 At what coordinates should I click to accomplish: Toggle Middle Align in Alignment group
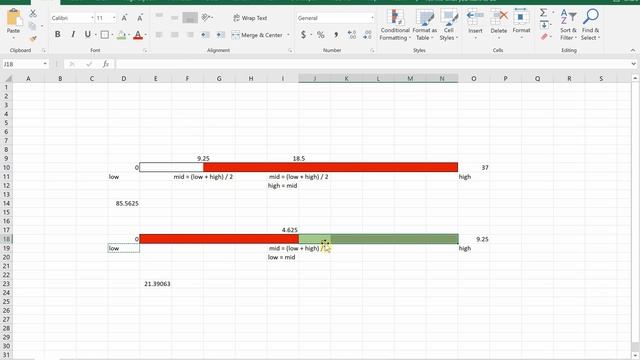tap(175, 17)
